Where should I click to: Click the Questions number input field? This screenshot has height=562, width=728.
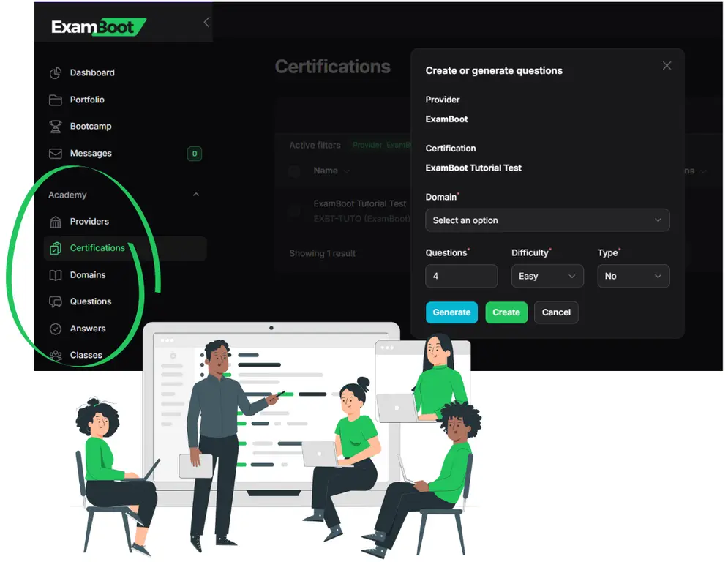(x=461, y=276)
